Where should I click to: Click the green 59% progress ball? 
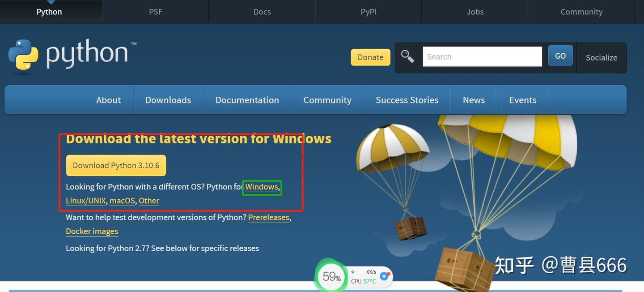331,276
